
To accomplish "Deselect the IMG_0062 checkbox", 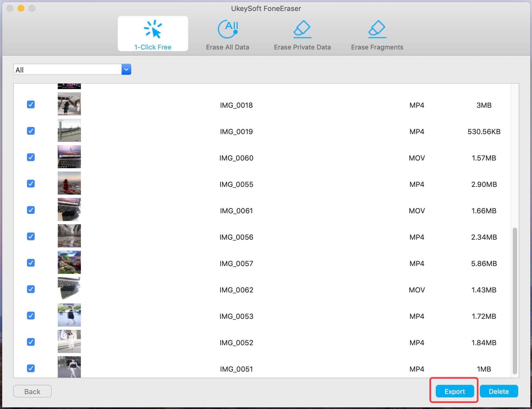I will click(31, 289).
